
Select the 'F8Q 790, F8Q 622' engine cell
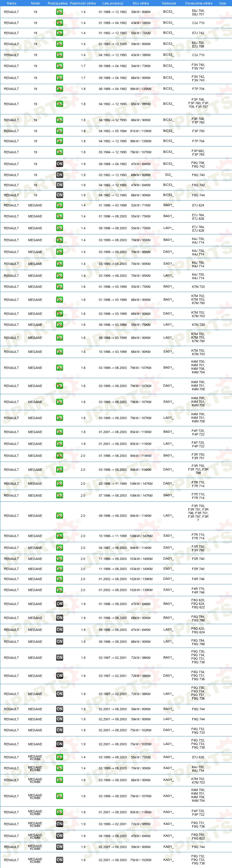pos(198,836)
